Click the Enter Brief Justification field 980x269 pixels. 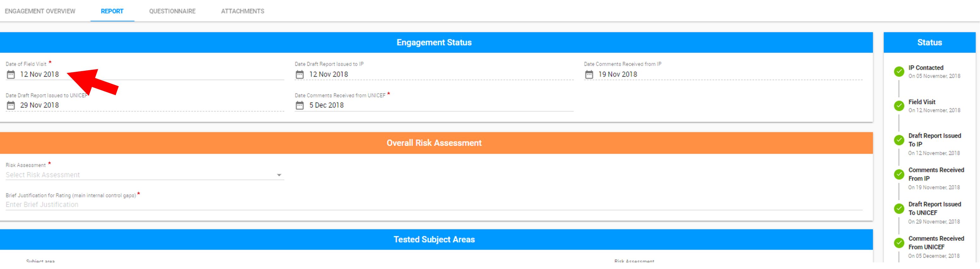[x=434, y=205]
